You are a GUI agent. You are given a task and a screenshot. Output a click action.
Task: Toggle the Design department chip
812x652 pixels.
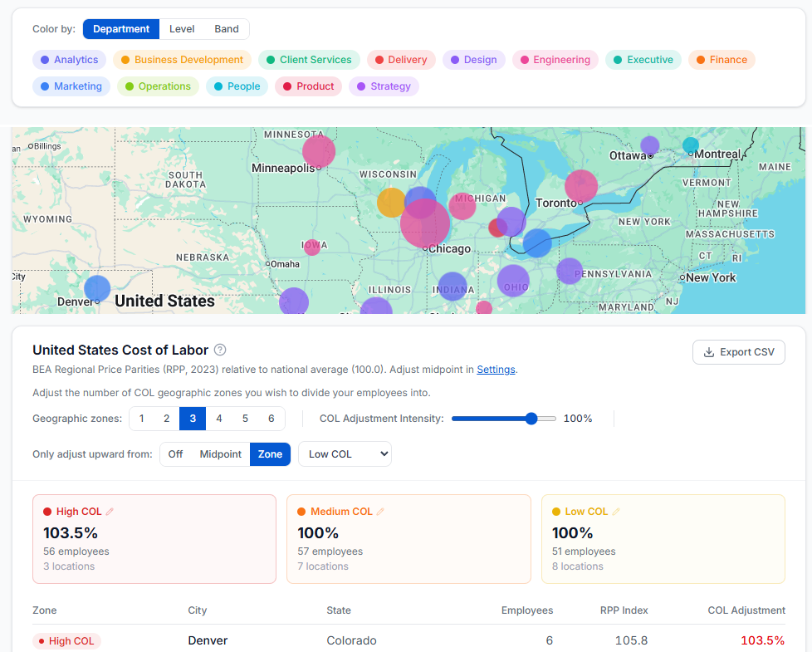[x=474, y=60]
